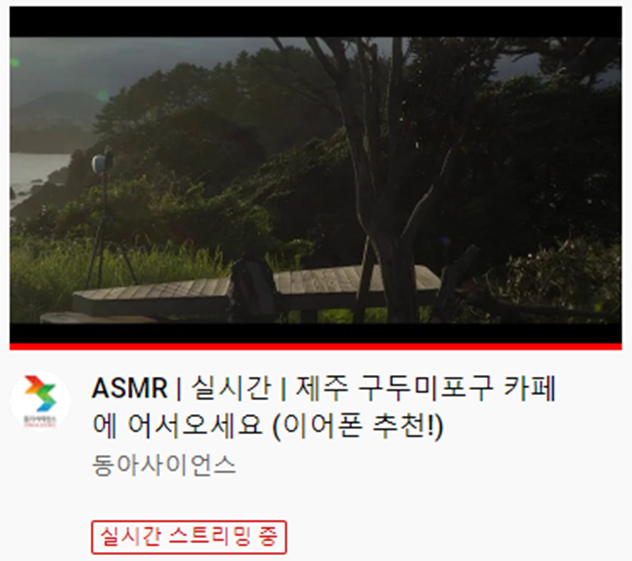Click (이어폰 추천!) in the title
The width and height of the screenshot is (632, 561).
pos(358,426)
